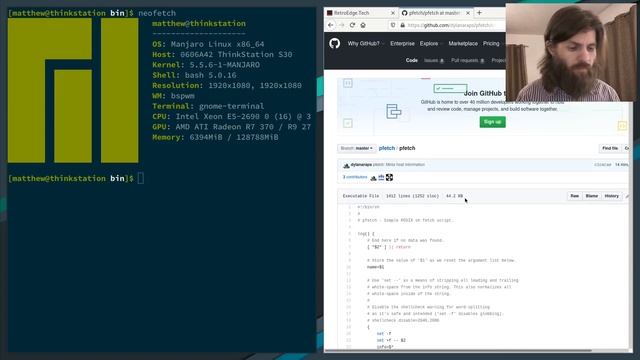
Task: Click the Blame button
Action: click(x=591, y=196)
